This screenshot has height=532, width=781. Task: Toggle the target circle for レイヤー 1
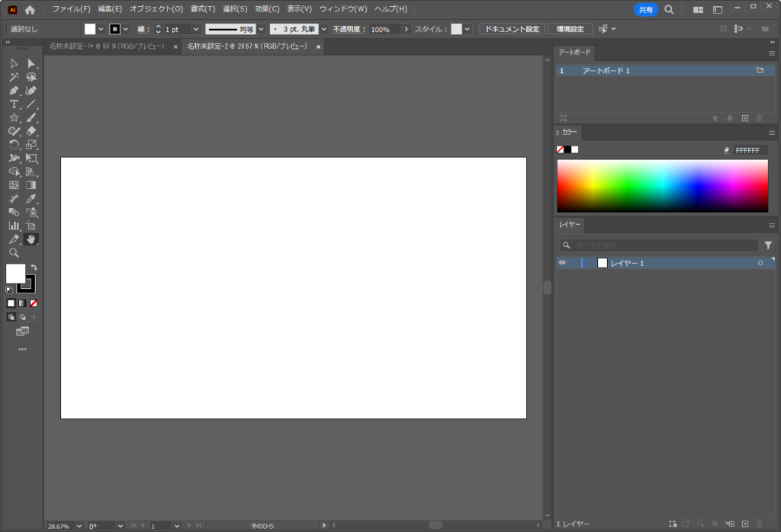760,263
